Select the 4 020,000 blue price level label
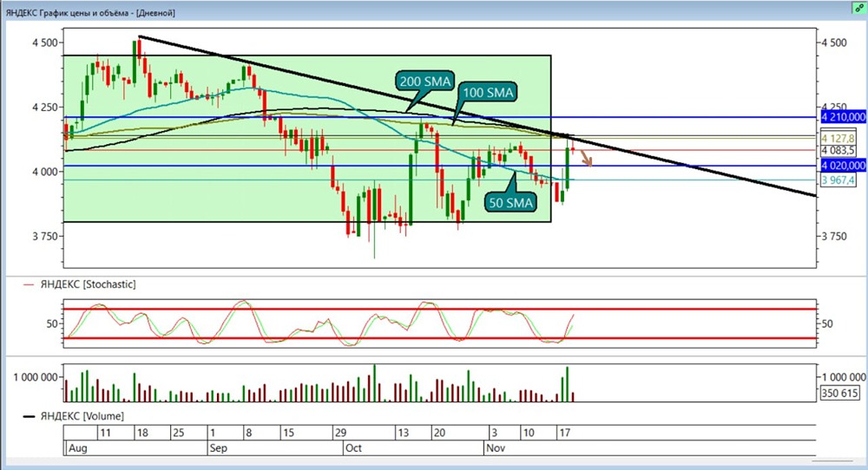This screenshot has width=868, height=470. tap(843, 166)
